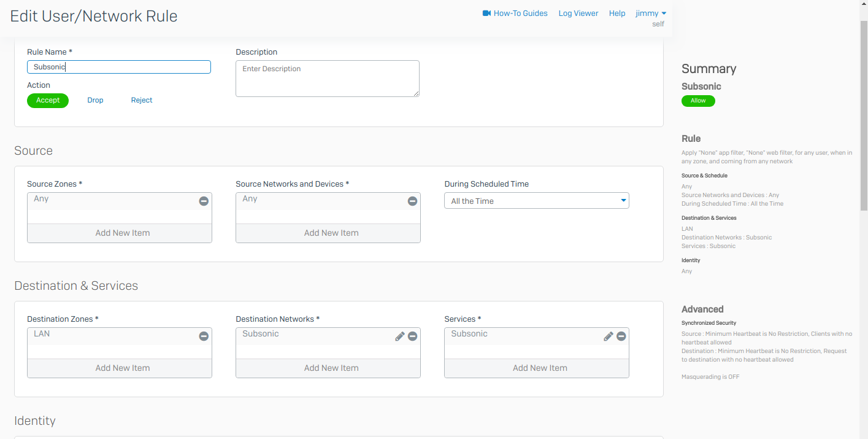Screen dimensions: 868x439
Task: Click the How-To Guides video camera icon
Action: pyautogui.click(x=487, y=13)
